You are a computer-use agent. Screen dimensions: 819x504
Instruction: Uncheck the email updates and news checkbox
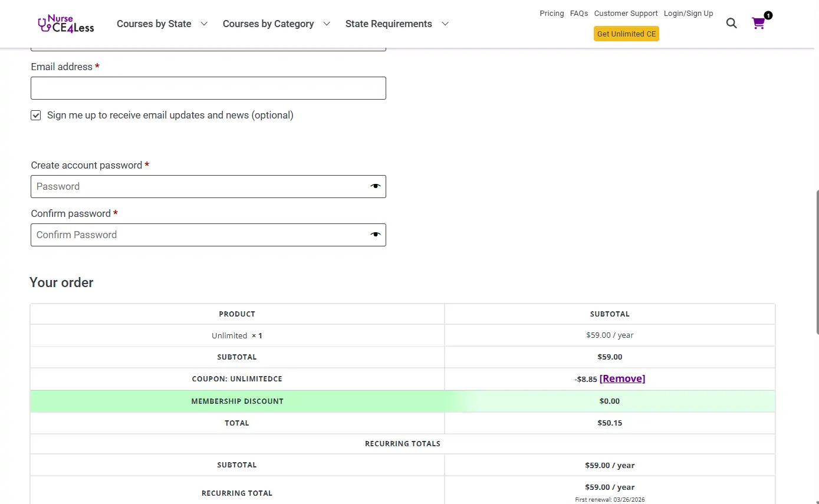click(36, 116)
